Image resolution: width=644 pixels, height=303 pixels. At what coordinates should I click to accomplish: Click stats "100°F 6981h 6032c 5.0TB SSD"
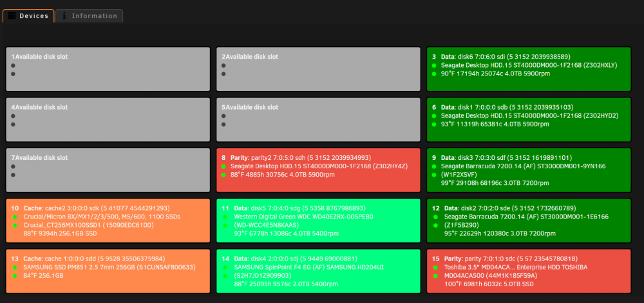pos(489,284)
